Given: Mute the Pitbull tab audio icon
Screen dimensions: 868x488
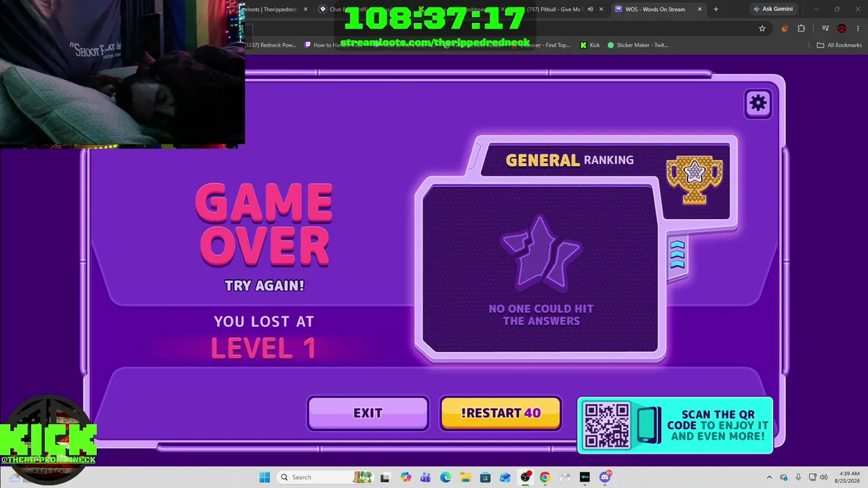Looking at the screenshot, I should click(x=590, y=9).
